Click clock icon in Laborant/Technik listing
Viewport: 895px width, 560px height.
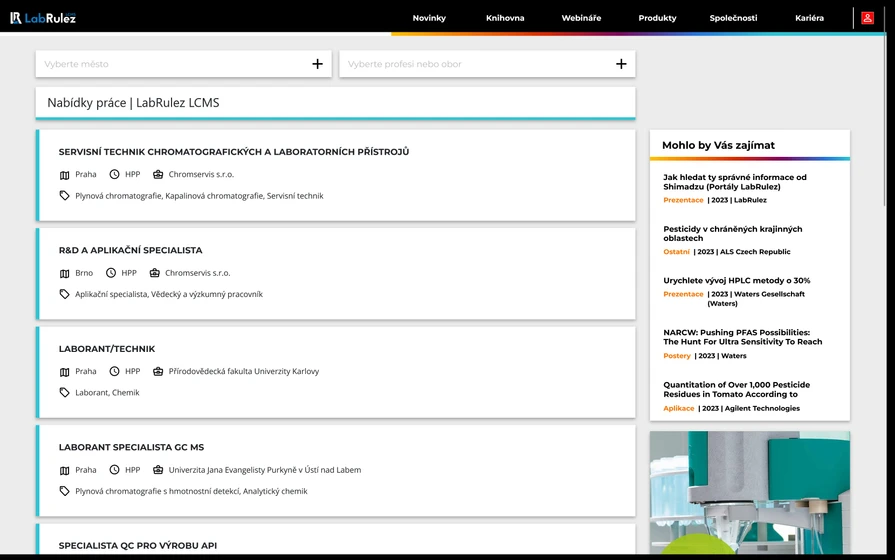pos(114,372)
